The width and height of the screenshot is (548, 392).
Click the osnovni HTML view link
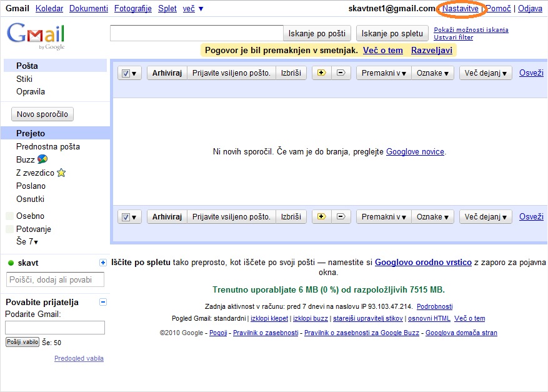pos(429,318)
